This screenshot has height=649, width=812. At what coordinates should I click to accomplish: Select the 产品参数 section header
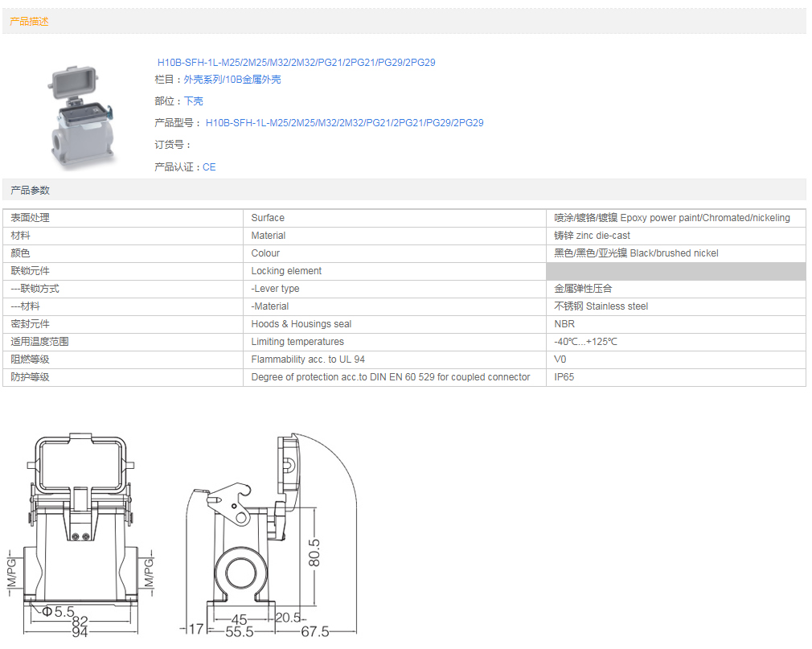coord(29,191)
